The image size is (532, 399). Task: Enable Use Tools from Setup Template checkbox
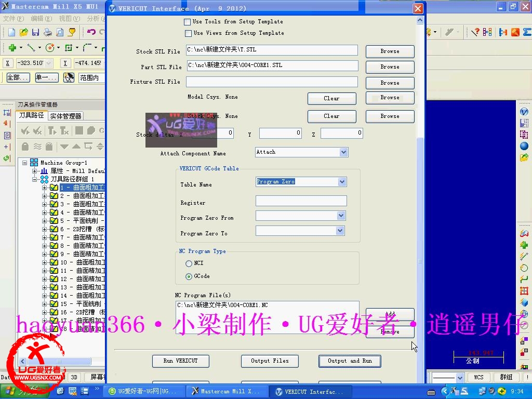click(x=187, y=22)
